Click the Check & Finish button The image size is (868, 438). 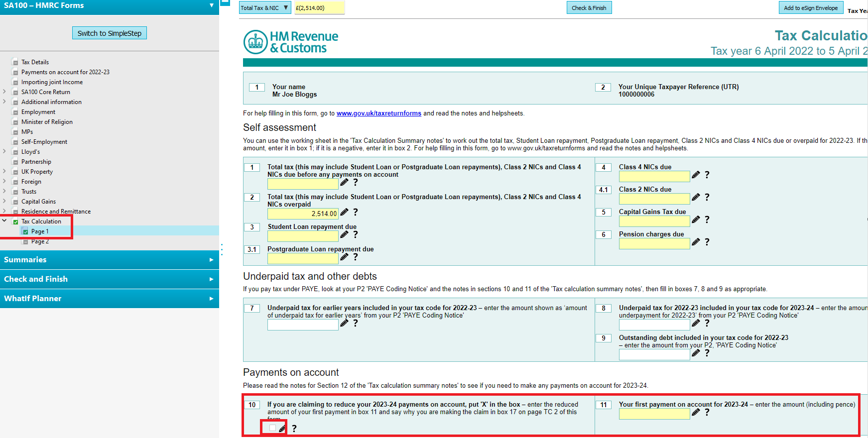pos(589,8)
